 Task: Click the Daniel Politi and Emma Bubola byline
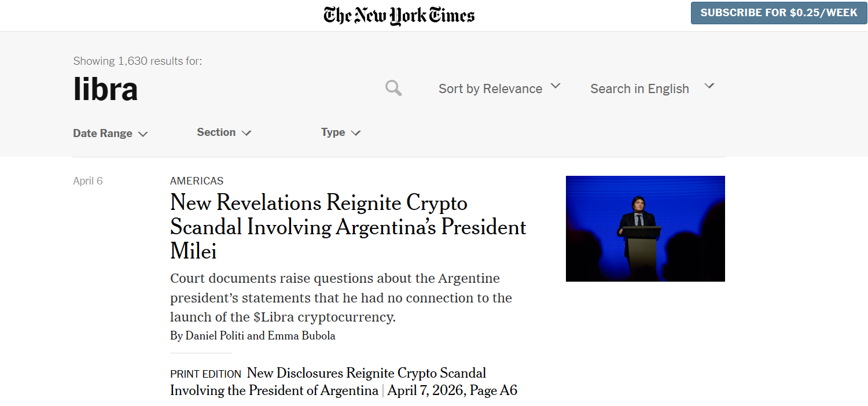coord(253,336)
